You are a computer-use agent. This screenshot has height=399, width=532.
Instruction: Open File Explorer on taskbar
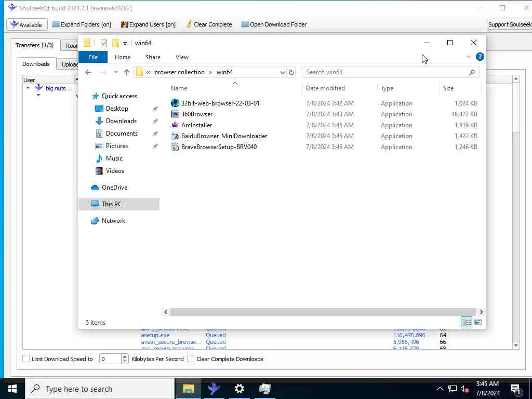pyautogui.click(x=188, y=389)
